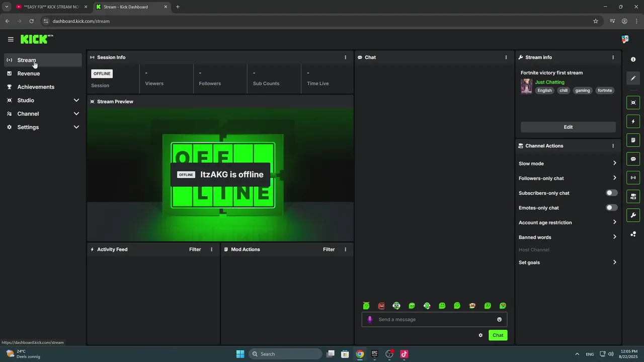The image size is (644, 362).
Task: Open Chat panel kebab menu
Action: tap(506, 57)
